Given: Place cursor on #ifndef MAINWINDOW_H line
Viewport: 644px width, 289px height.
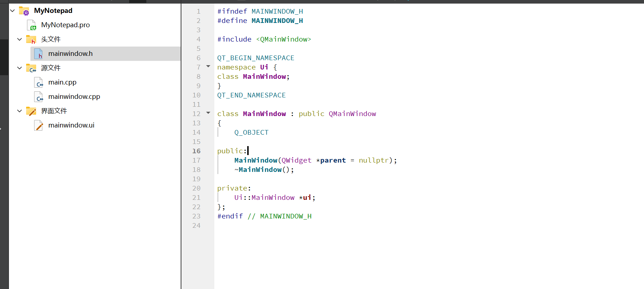Looking at the screenshot, I should coord(260,11).
